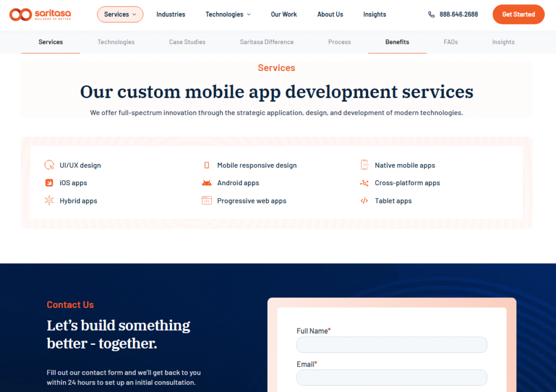The height and width of the screenshot is (392, 556).
Task: Click the Contact Us heading
Action: tap(70, 305)
